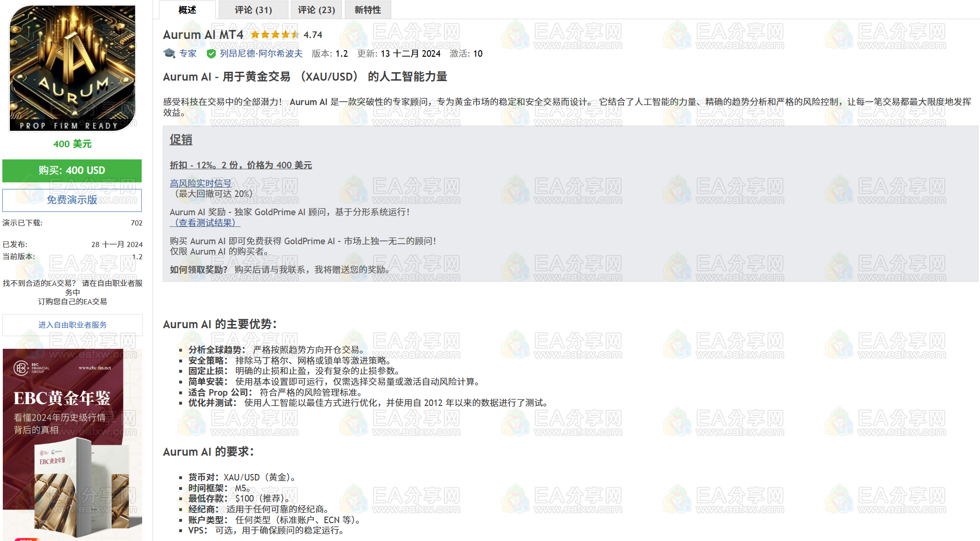Click the Aurum AI MT4 title

203,35
